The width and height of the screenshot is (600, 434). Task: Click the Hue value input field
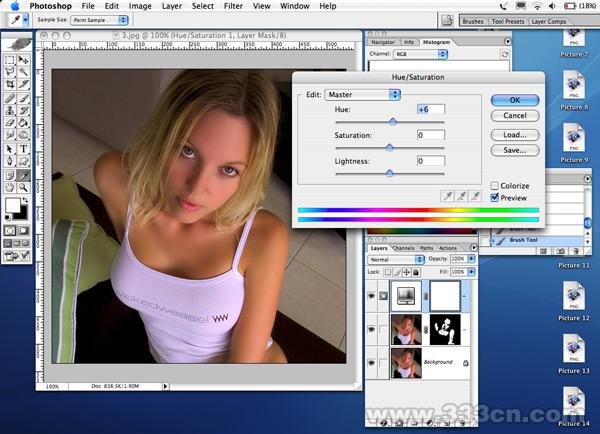[x=431, y=109]
